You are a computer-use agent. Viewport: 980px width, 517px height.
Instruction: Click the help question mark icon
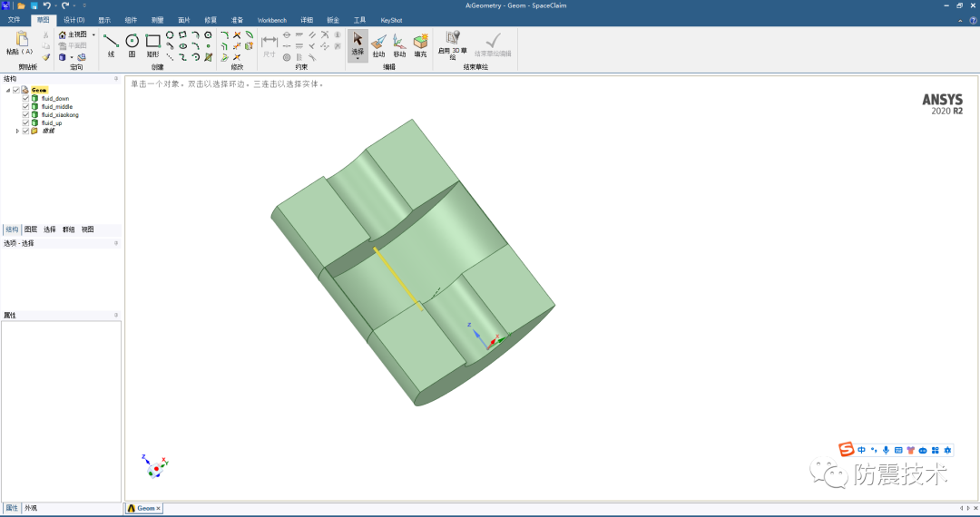tap(973, 20)
